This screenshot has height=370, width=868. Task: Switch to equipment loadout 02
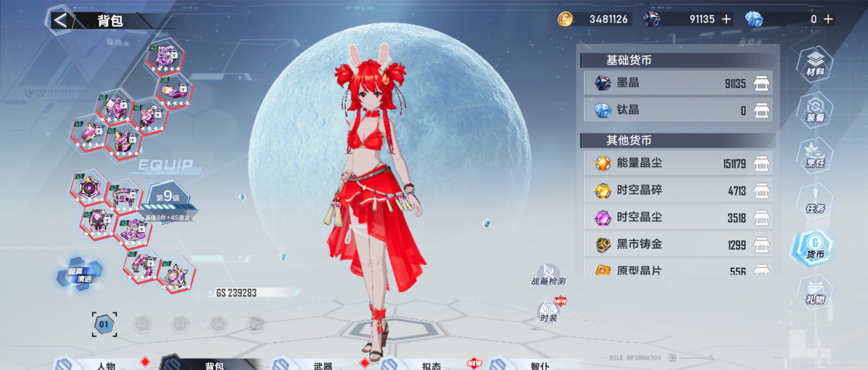coord(142,324)
